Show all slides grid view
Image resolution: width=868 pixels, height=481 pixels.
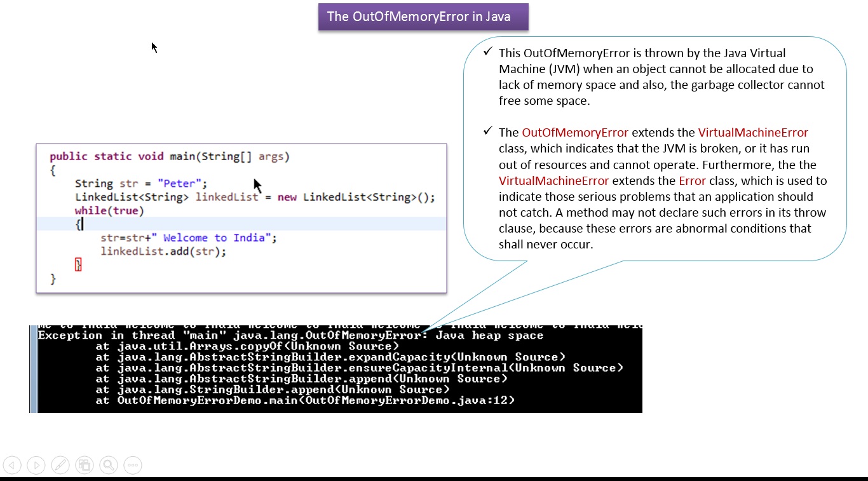[x=85, y=465]
